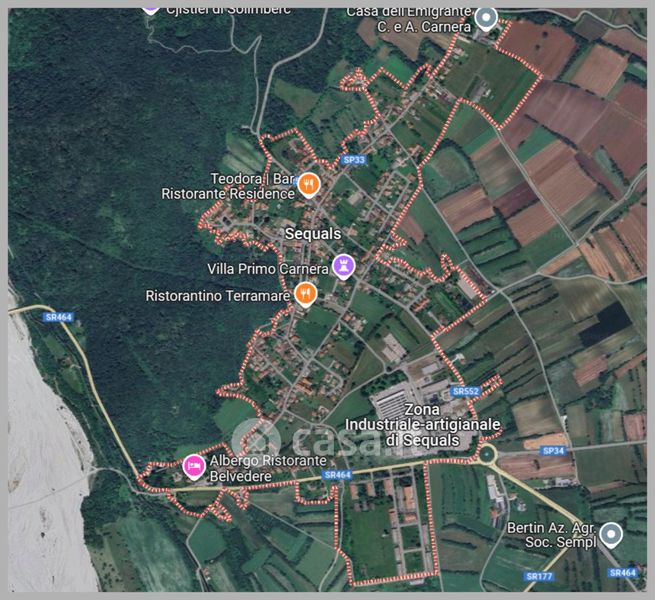Select the Ristorantino Terramare text label
Screen dimensions: 655x600
click(218, 296)
